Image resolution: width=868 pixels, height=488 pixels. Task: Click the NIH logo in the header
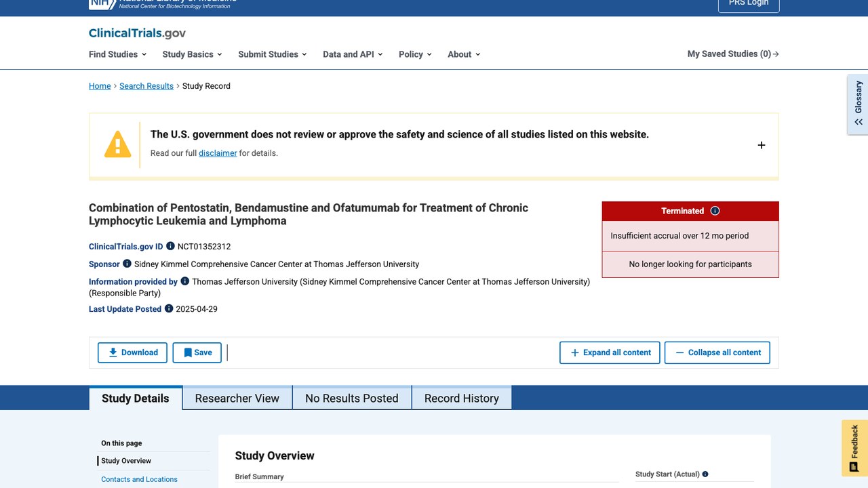(102, 3)
